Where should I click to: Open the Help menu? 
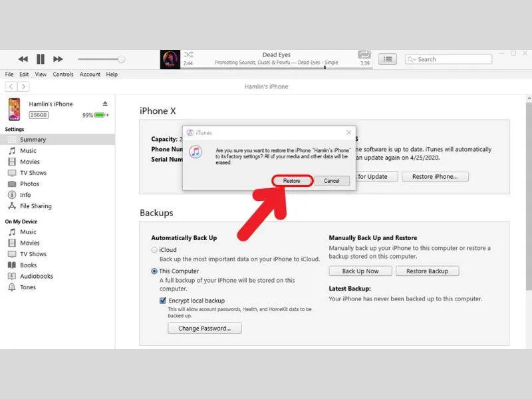click(x=112, y=74)
